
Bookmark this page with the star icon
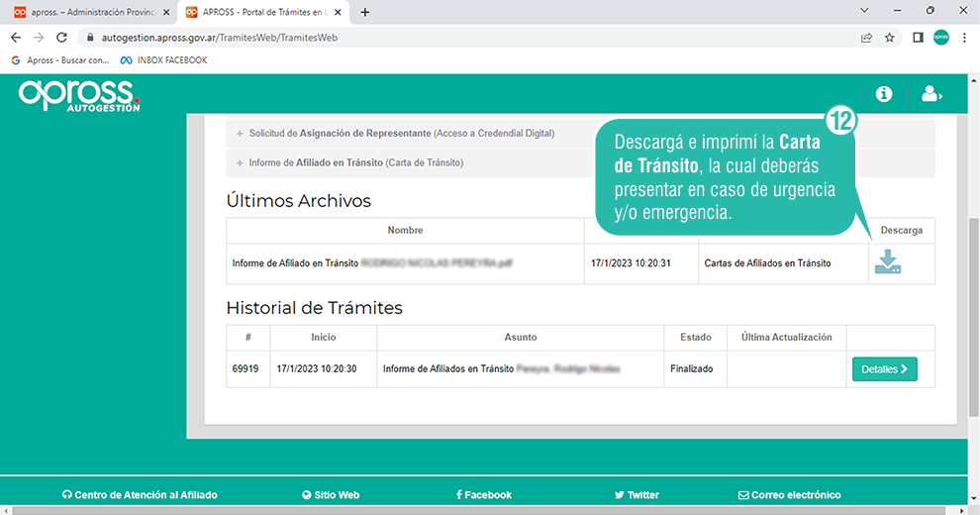[889, 38]
